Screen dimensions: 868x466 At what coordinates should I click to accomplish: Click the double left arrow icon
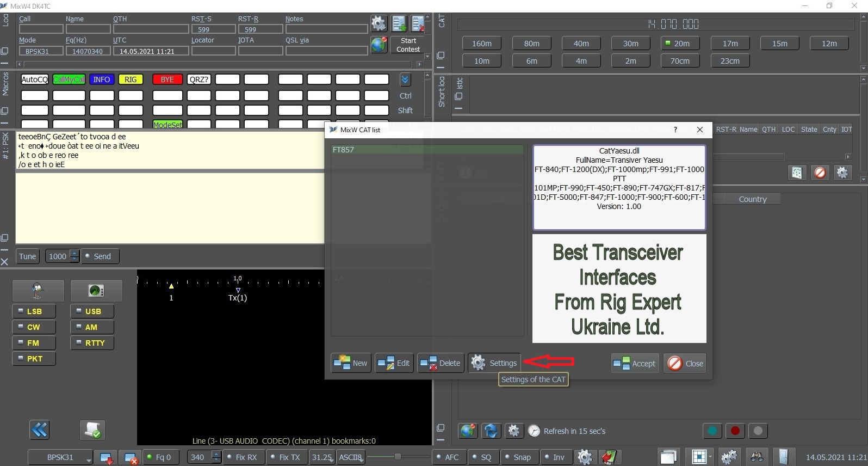39,430
